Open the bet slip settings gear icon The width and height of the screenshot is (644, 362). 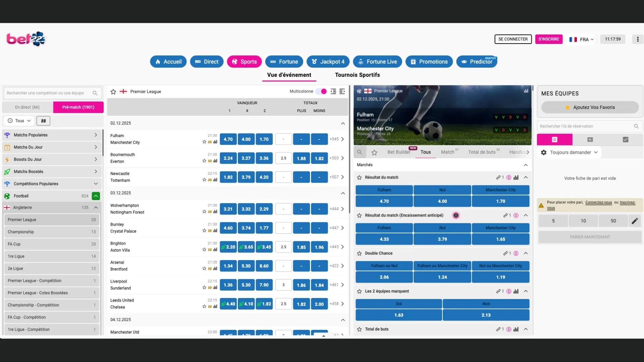click(543, 152)
